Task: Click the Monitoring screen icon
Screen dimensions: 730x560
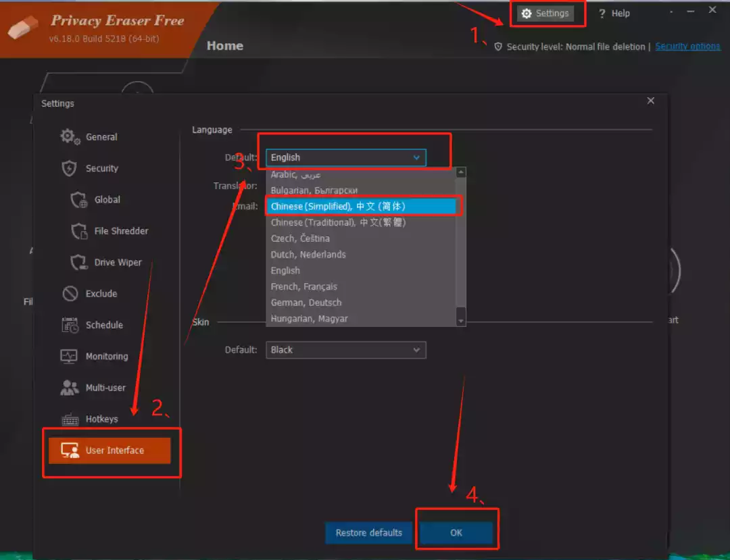Action: tap(69, 356)
